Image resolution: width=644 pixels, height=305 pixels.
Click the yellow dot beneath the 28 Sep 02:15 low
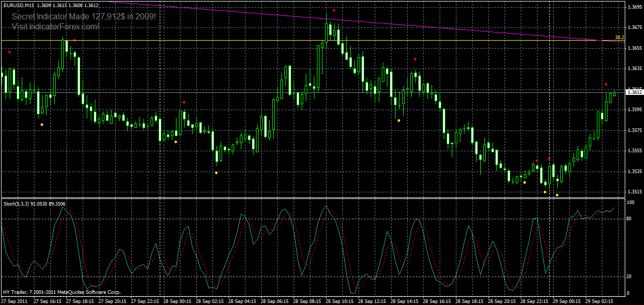(x=216, y=174)
